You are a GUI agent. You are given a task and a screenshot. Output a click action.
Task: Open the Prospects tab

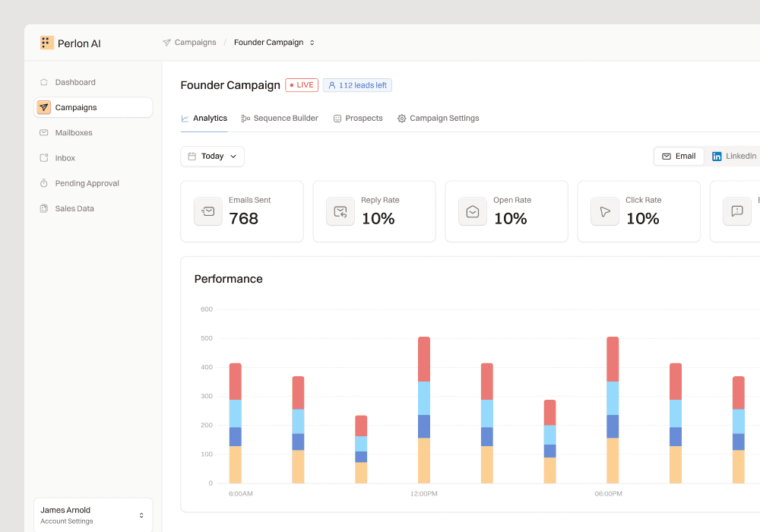(358, 119)
